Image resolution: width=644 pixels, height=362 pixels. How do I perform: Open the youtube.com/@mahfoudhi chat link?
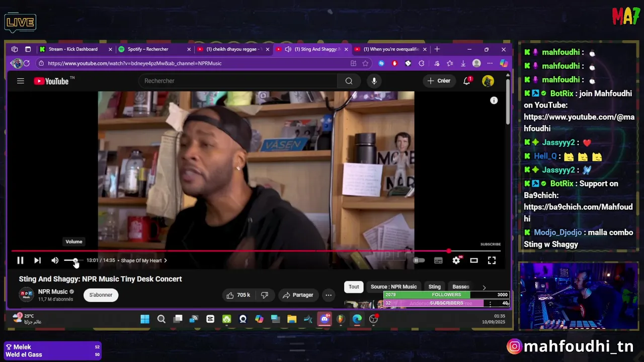click(579, 123)
